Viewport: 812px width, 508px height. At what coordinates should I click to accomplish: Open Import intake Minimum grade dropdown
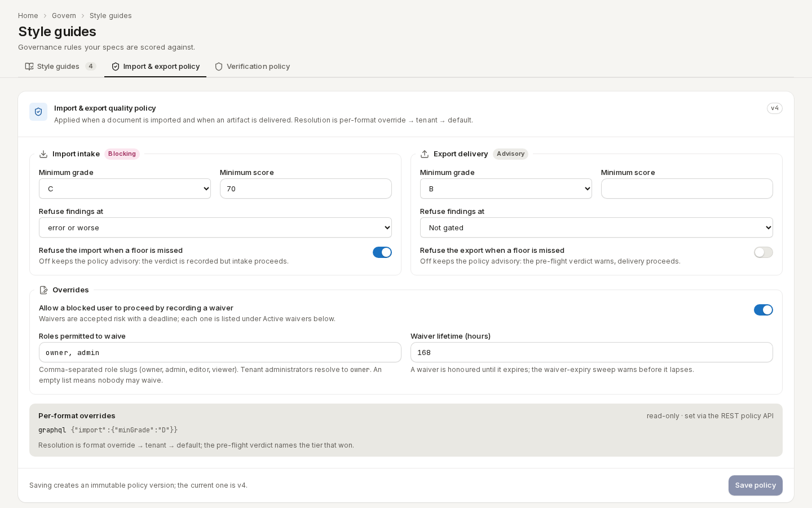pyautogui.click(x=125, y=189)
